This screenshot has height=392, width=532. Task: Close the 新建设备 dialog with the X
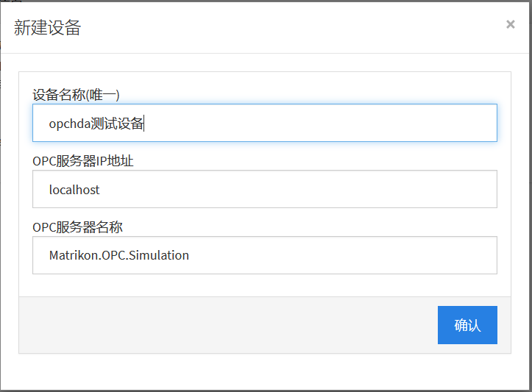click(510, 24)
